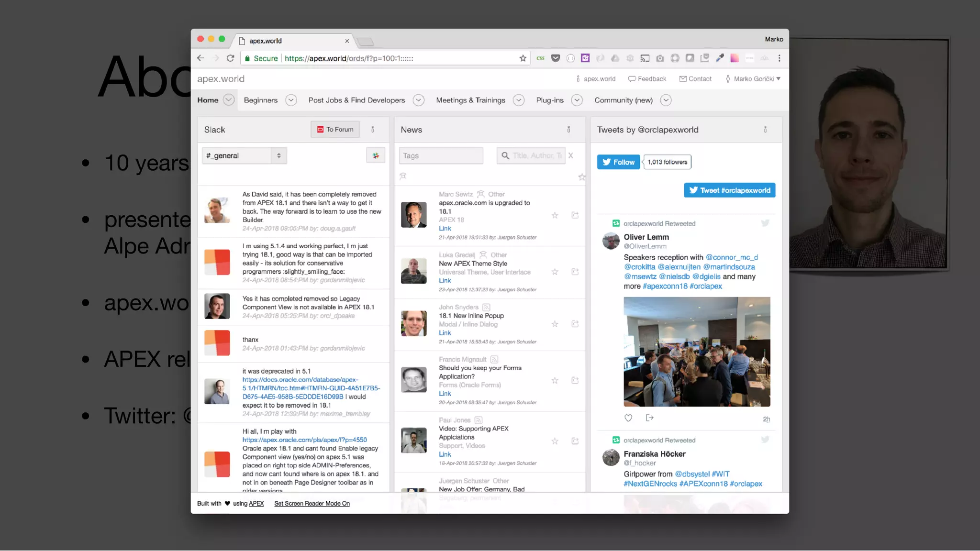Viewport: 980px width, 551px height.
Task: Share the Oliver Lemm tweet
Action: click(649, 418)
